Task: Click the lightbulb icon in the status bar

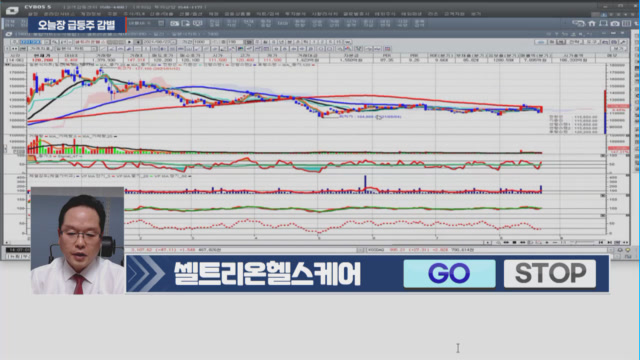Action: (628, 250)
